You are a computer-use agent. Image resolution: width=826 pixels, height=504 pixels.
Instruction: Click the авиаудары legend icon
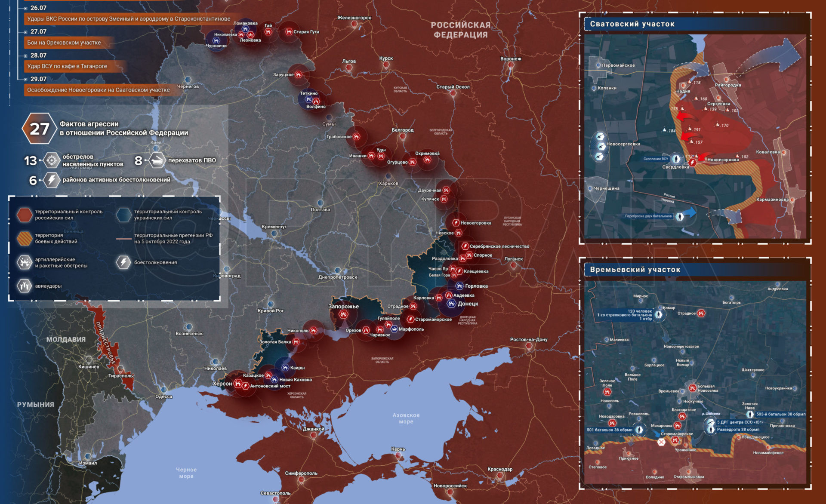[25, 286]
